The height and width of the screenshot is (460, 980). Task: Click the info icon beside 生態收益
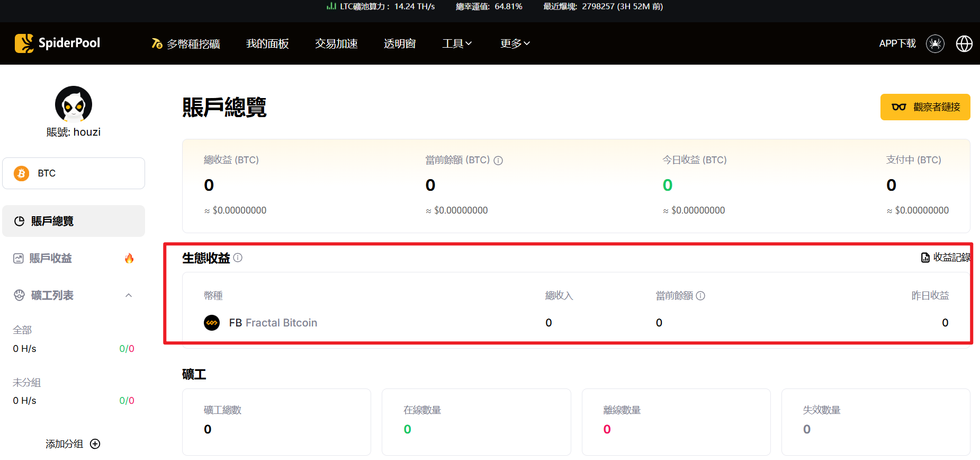point(238,258)
